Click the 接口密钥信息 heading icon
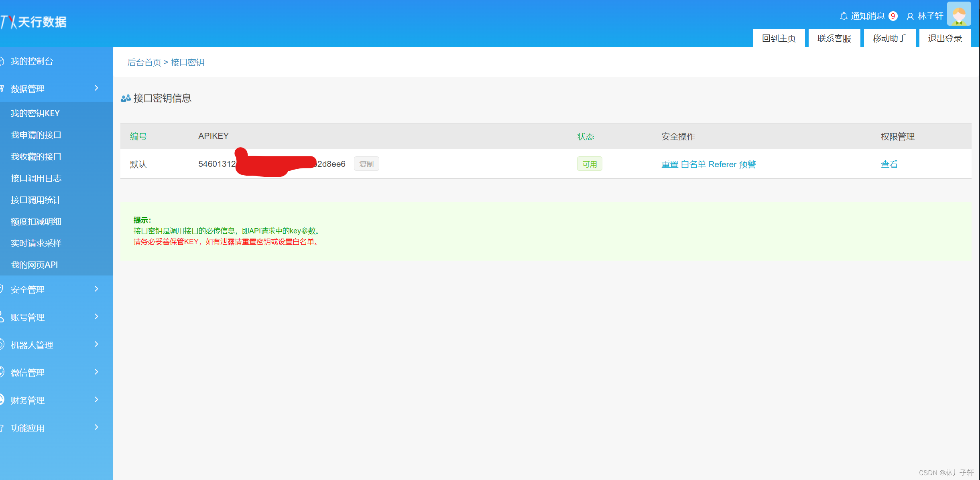 point(126,98)
